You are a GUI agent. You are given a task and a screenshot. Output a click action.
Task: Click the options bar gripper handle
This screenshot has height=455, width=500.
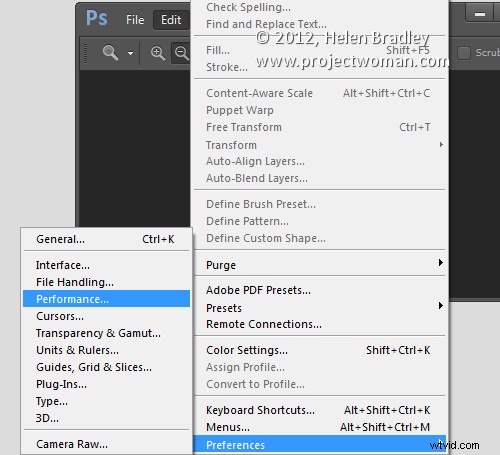click(85, 53)
